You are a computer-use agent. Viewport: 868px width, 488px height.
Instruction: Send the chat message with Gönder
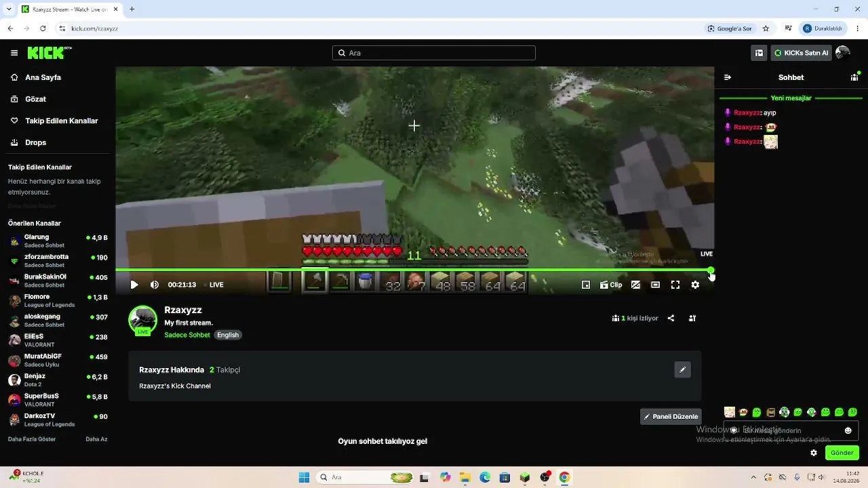[842, 453]
